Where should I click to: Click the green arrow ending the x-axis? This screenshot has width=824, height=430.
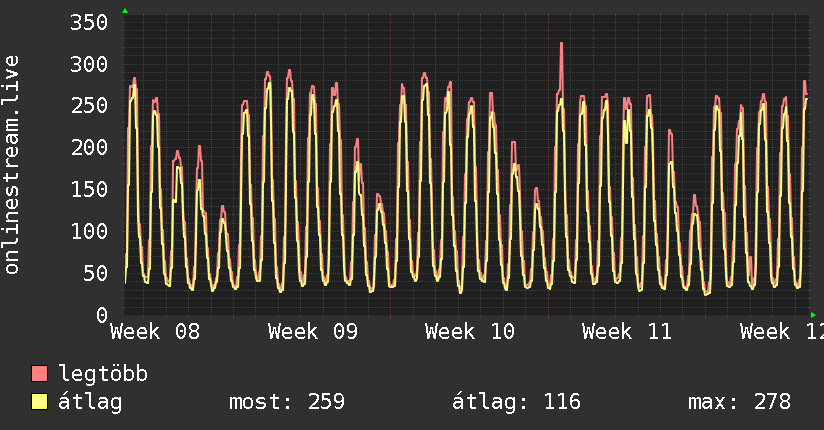coord(813,315)
